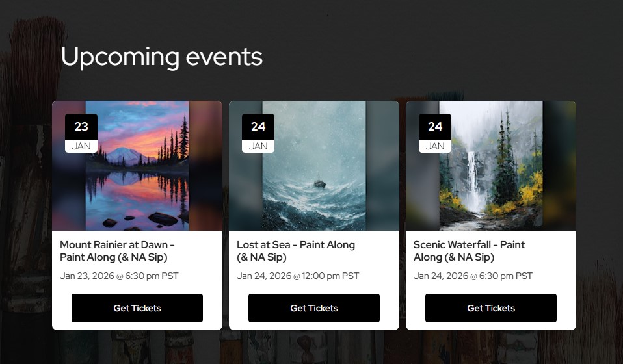Get Tickets for Scenic Waterfall event

click(491, 308)
